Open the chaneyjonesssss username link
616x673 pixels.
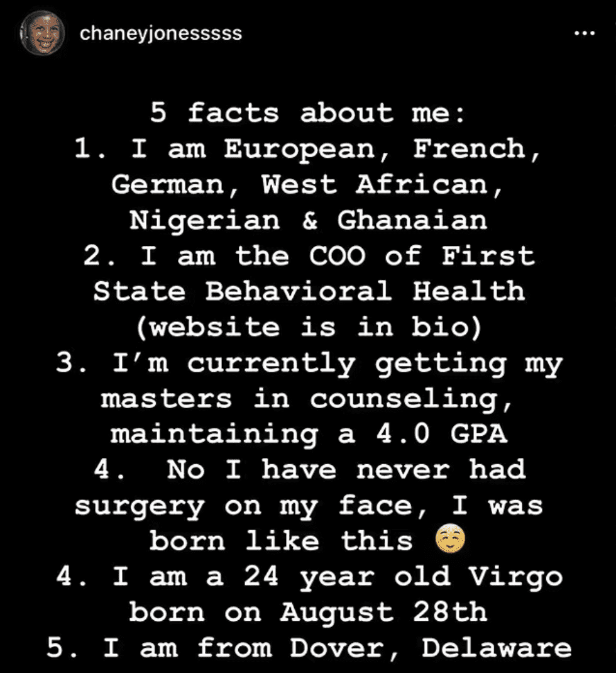161,34
